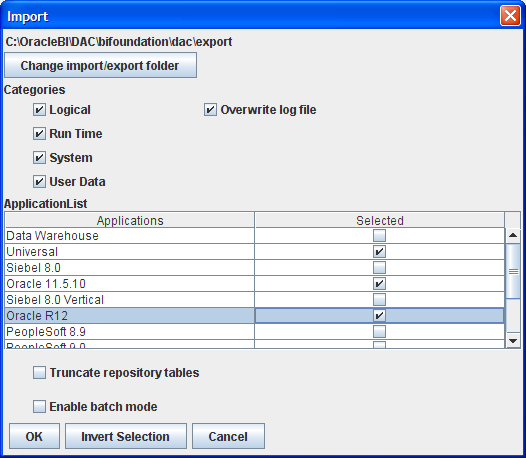This screenshot has width=526, height=458.
Task: Toggle the User Data checkbox
Action: click(39, 182)
